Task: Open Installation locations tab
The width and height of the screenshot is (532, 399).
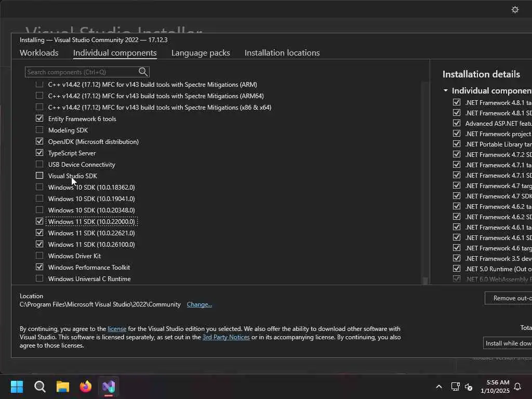Action: [x=282, y=52]
